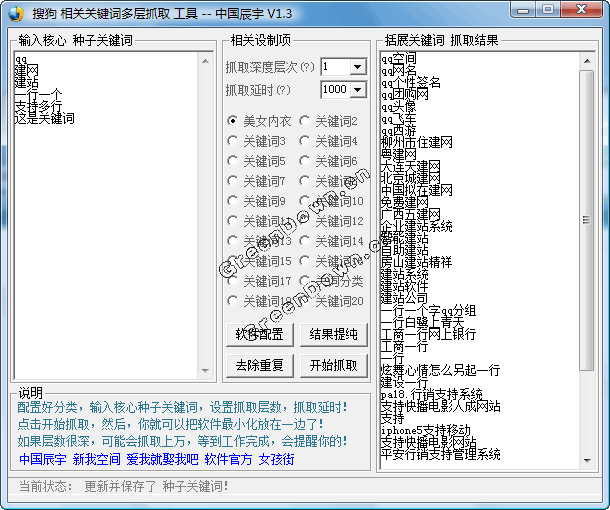Click the result row qq个性签名
The height and width of the screenshot is (510, 610).
pos(410,82)
